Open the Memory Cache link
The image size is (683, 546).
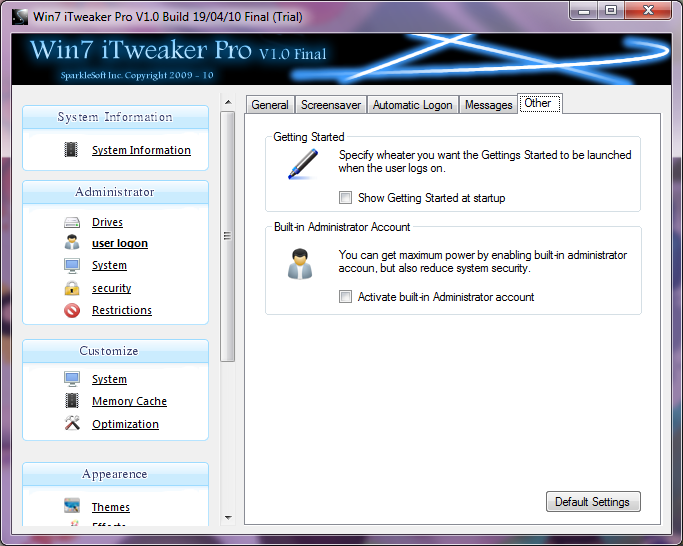tap(129, 401)
